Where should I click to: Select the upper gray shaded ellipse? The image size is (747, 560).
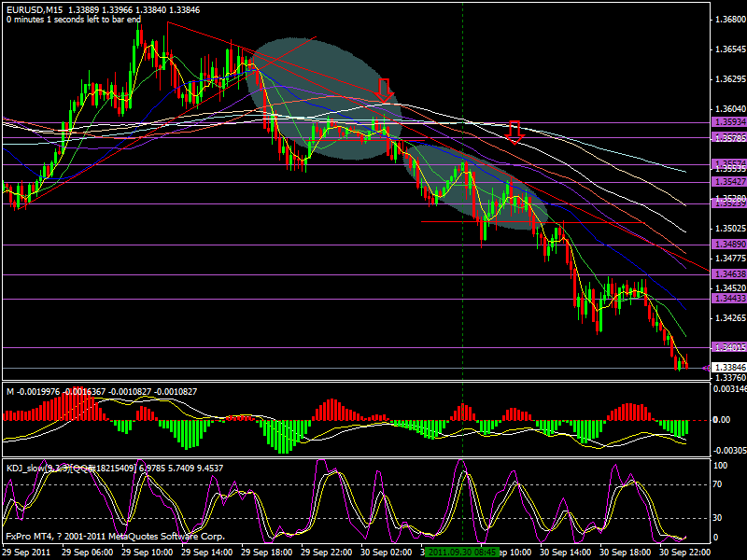pyautogui.click(x=322, y=101)
